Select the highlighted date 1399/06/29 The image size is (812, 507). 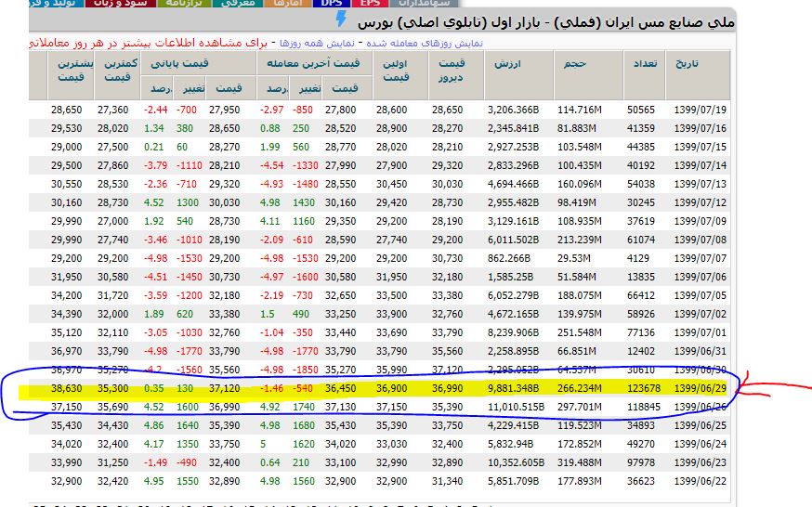click(701, 388)
